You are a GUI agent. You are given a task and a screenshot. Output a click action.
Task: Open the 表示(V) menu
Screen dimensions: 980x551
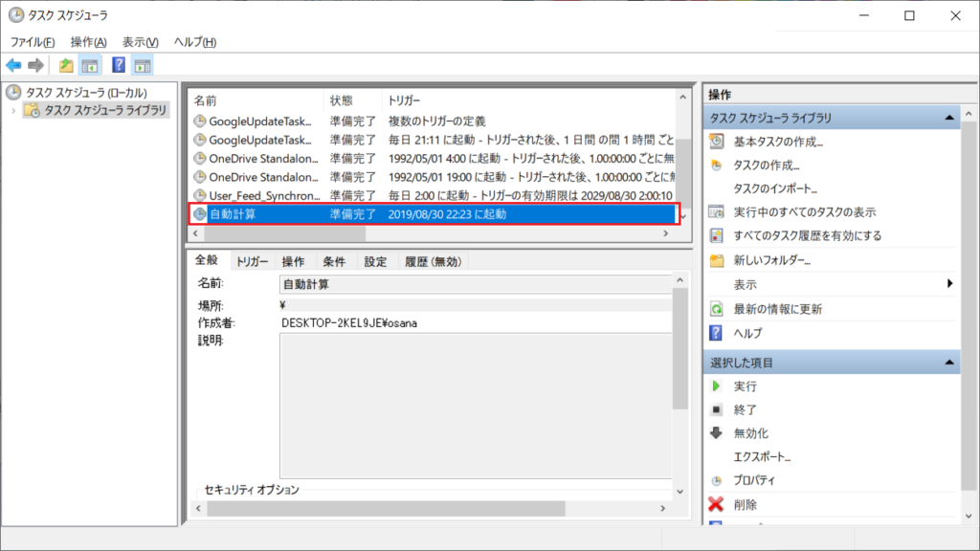coord(140,42)
